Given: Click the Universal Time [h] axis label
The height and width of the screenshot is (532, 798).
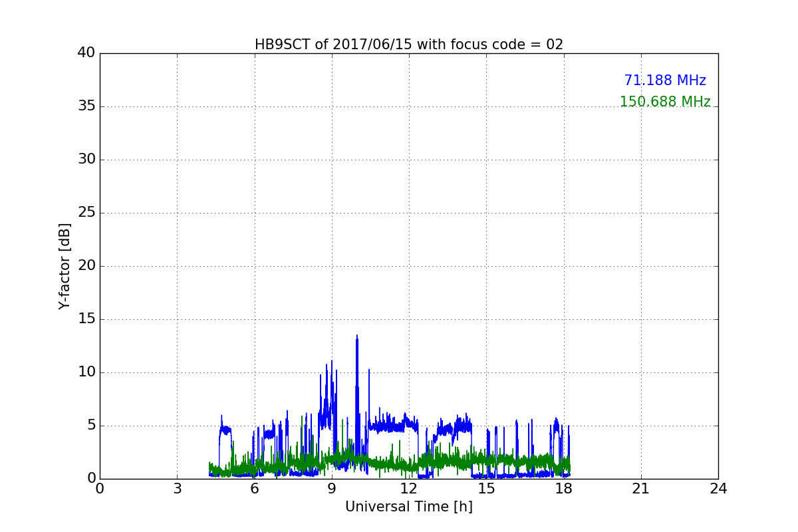Looking at the screenshot, I should (x=409, y=507).
